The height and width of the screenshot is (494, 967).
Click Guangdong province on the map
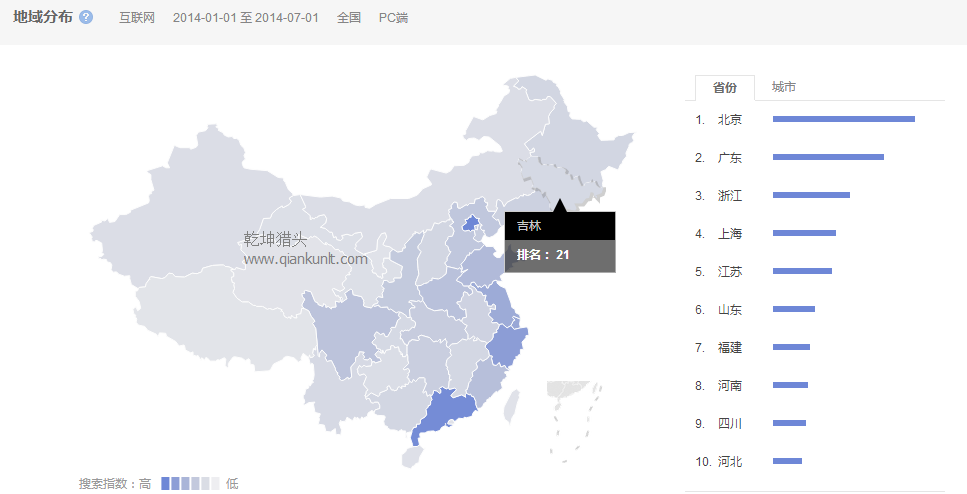coord(445,412)
